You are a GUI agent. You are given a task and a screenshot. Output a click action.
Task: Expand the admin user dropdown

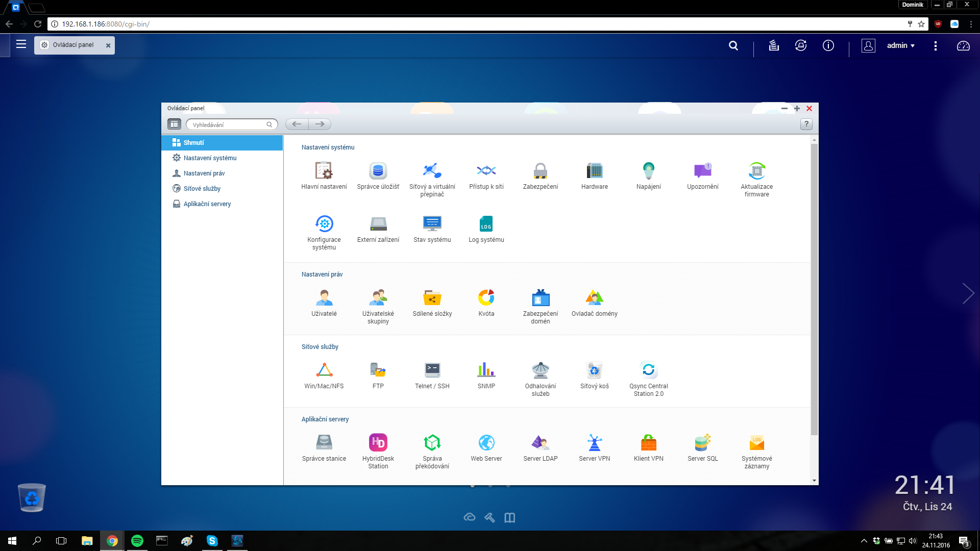click(900, 45)
